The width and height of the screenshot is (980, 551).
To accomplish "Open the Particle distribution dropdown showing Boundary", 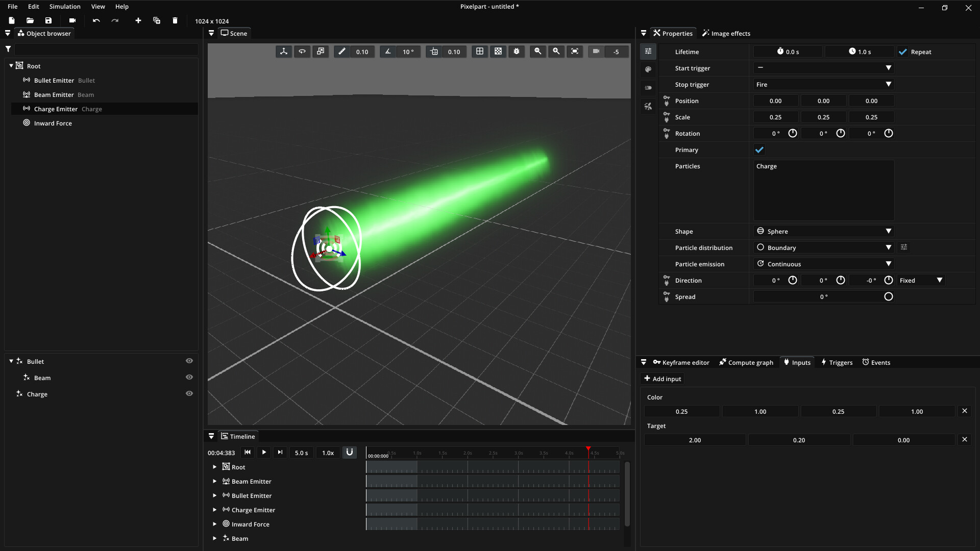I will coord(824,247).
